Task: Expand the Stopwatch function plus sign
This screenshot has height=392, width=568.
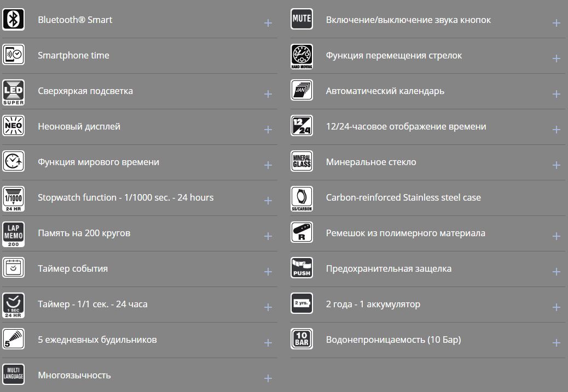Action: [268, 201]
